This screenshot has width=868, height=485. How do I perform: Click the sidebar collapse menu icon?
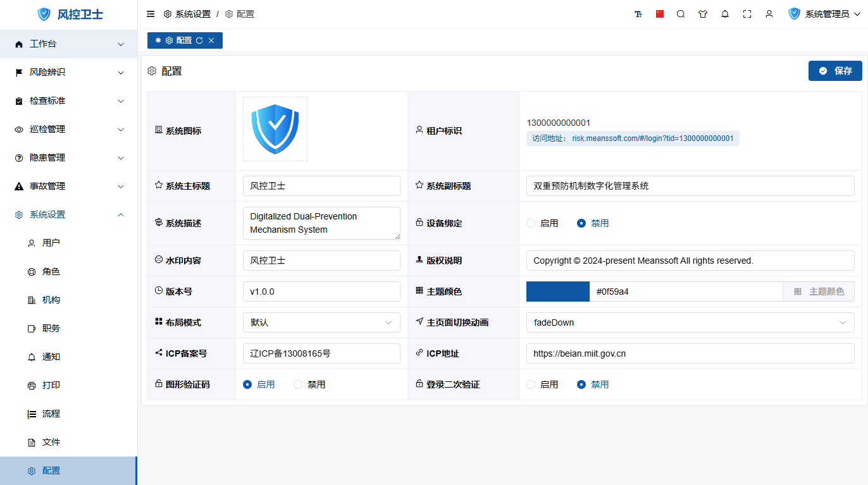coord(151,14)
